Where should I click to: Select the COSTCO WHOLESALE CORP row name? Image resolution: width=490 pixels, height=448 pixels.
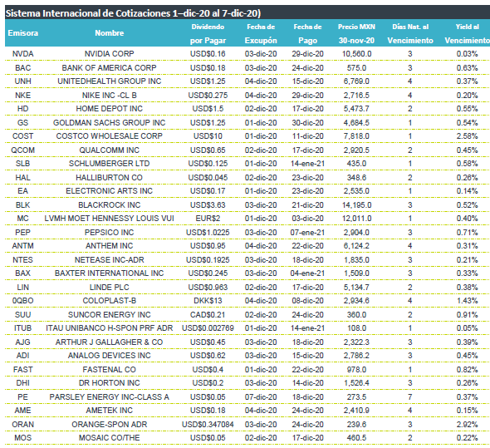(x=109, y=136)
